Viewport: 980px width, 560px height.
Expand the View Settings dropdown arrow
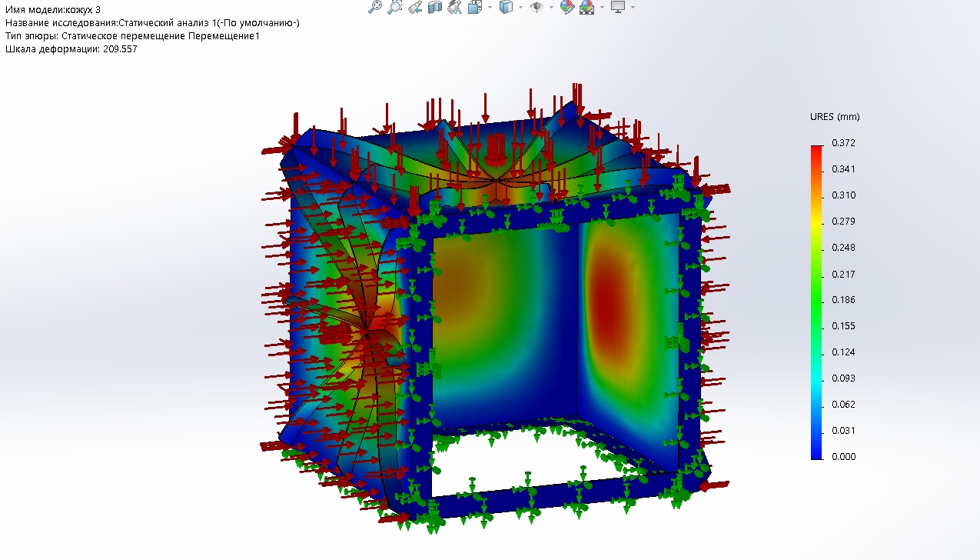(633, 7)
